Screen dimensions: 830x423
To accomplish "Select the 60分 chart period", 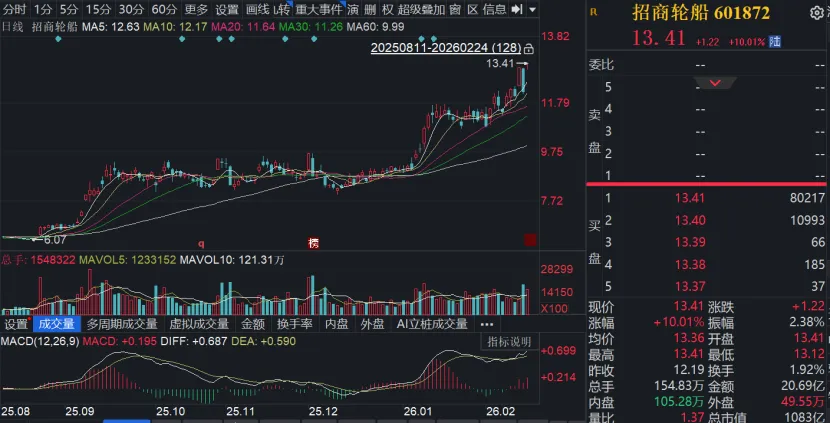I will pos(164,9).
